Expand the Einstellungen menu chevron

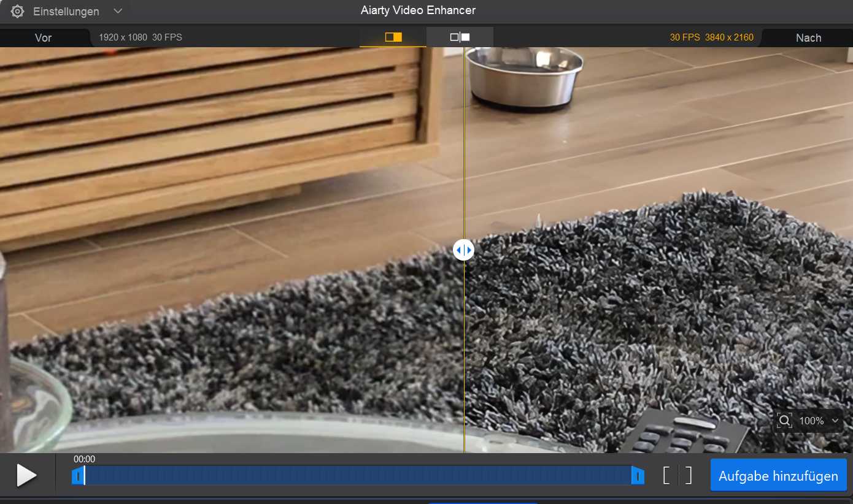(118, 10)
